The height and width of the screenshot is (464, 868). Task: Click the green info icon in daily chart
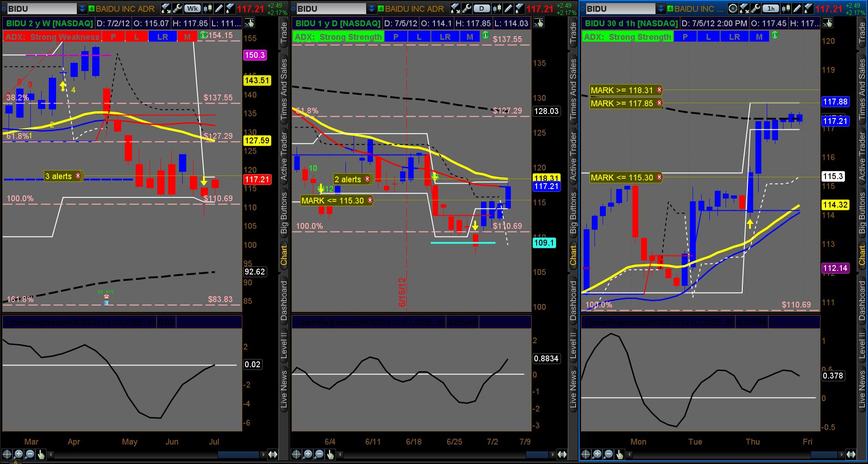click(485, 35)
